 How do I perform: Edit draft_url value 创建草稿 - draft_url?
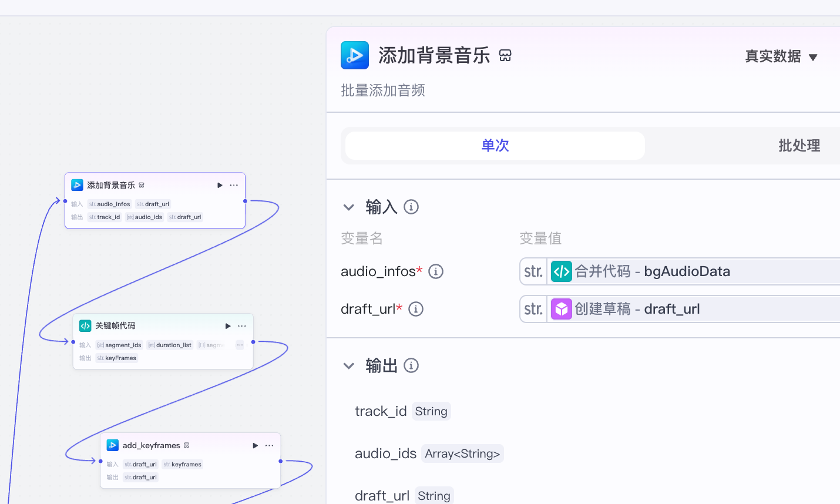[x=681, y=309]
